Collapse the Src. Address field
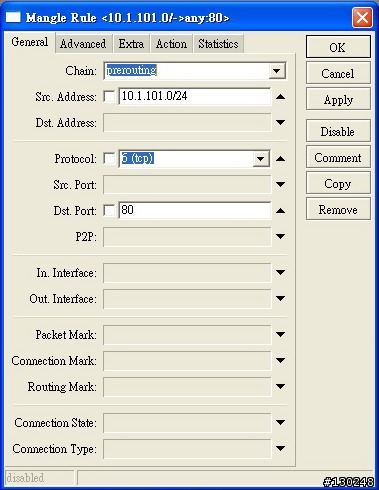Screen dimensions: 379x490 (281, 97)
